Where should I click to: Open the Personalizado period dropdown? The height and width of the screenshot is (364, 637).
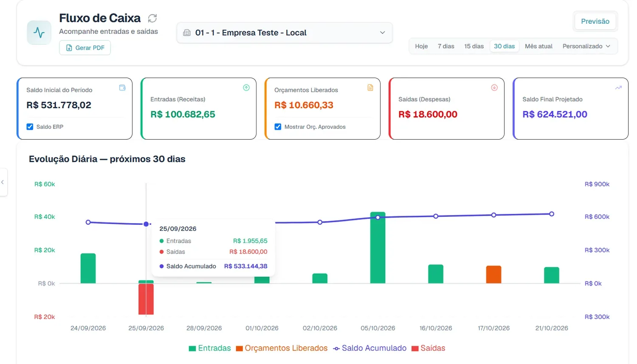tap(586, 46)
